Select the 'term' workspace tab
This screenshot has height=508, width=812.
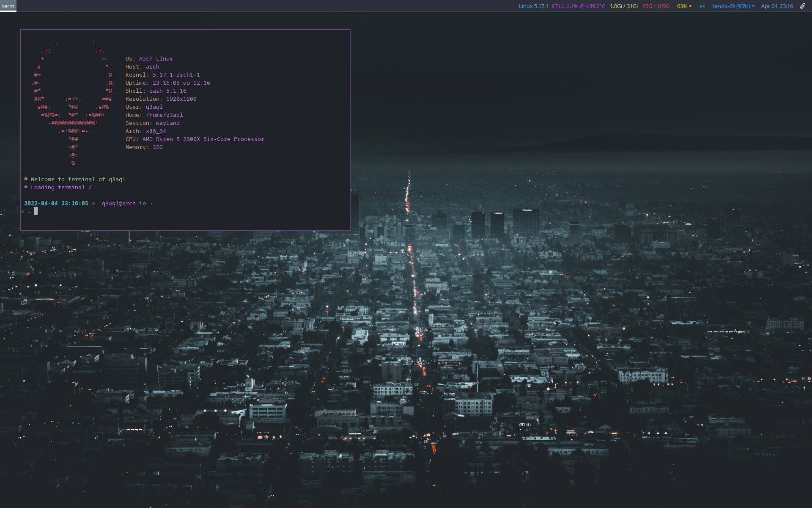tap(8, 6)
